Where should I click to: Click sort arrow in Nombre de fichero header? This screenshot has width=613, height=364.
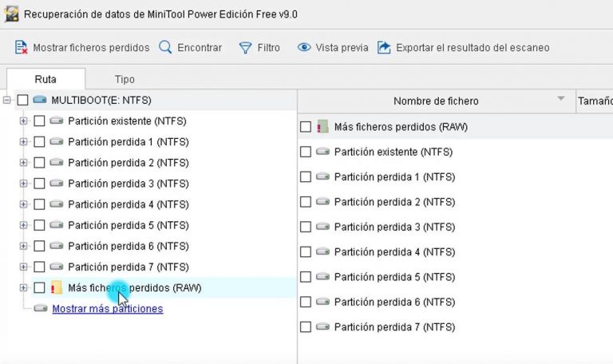[x=561, y=98]
